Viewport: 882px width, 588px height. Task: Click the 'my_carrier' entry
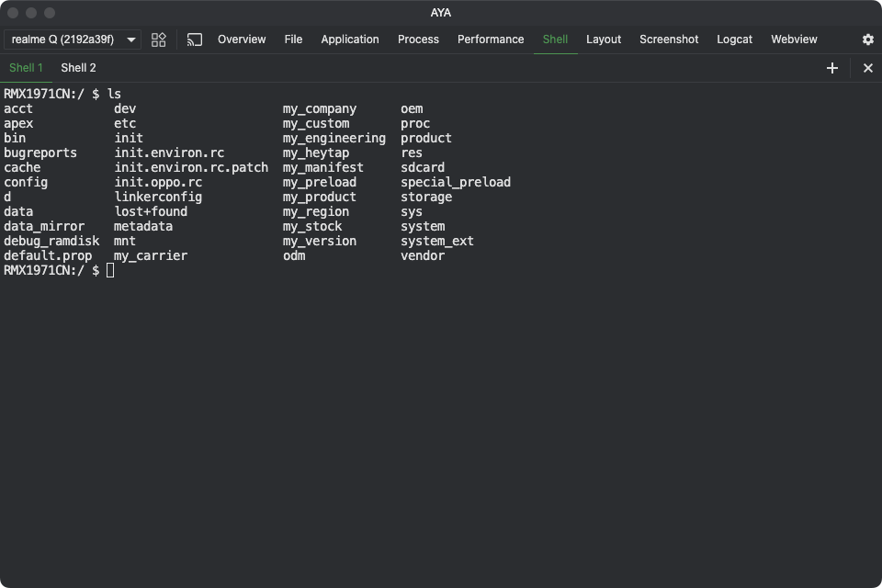point(151,256)
